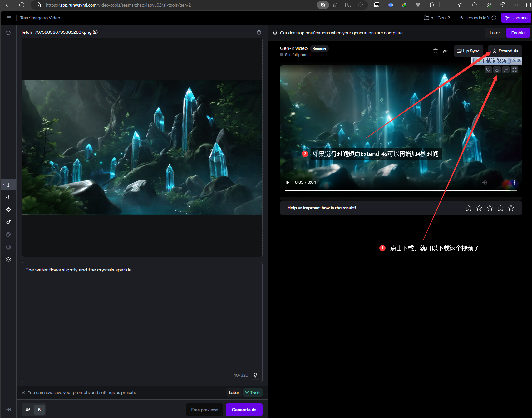The width and height of the screenshot is (532, 418).
Task: Click the Gen-2 folder label in header
Action: tap(444, 18)
